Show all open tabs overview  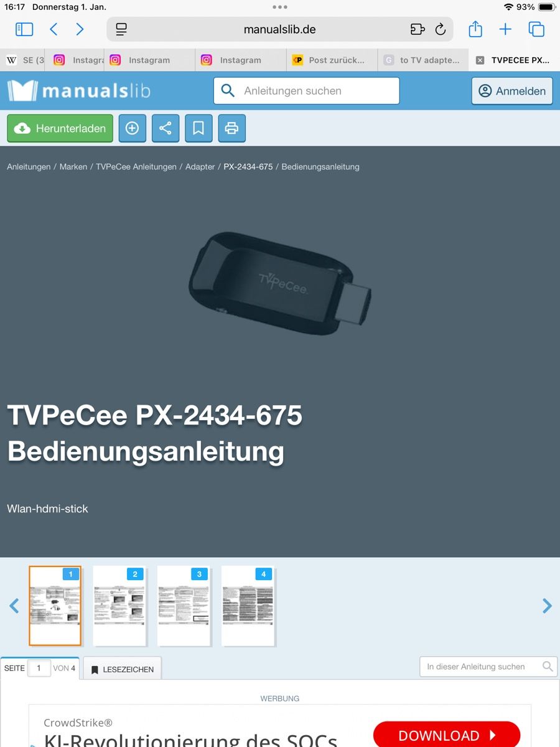pos(536,29)
